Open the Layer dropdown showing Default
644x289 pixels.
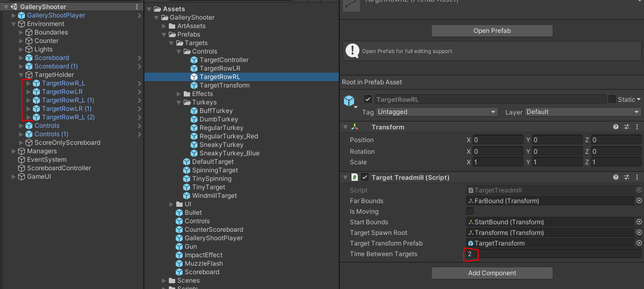(583, 112)
